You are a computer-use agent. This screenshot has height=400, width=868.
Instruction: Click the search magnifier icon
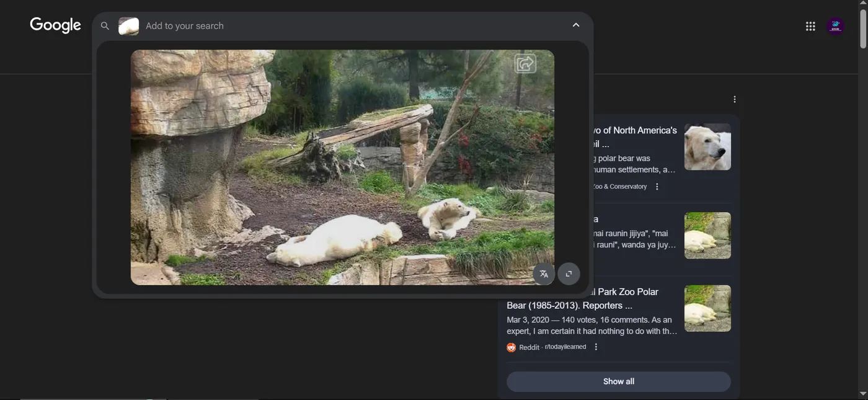pos(105,26)
